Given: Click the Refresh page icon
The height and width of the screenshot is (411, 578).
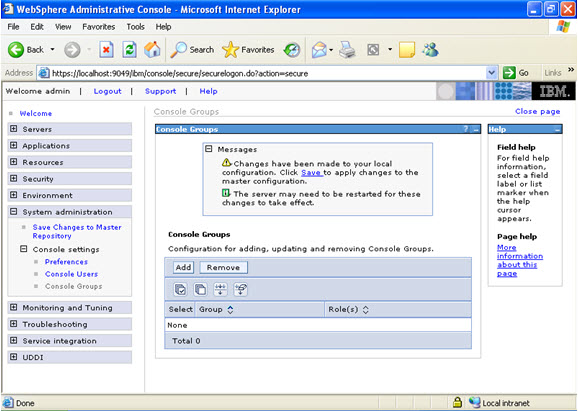Looking at the screenshot, I should 129,49.
